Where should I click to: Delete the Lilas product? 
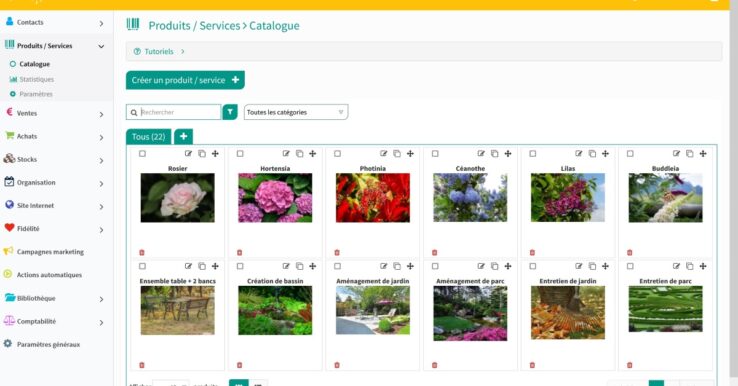(532, 252)
